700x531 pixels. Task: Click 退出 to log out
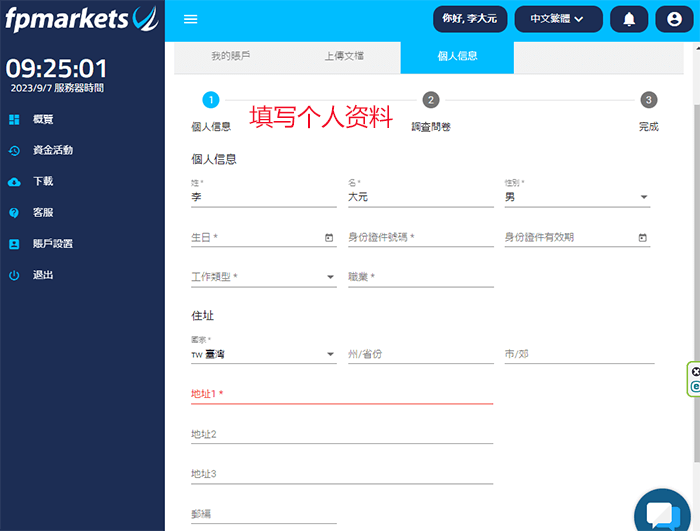click(43, 275)
